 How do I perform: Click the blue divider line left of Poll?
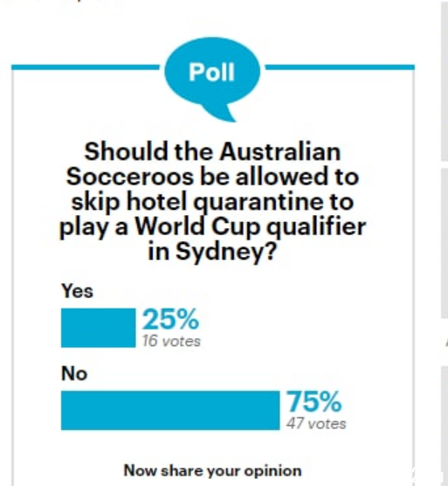pos(86,67)
